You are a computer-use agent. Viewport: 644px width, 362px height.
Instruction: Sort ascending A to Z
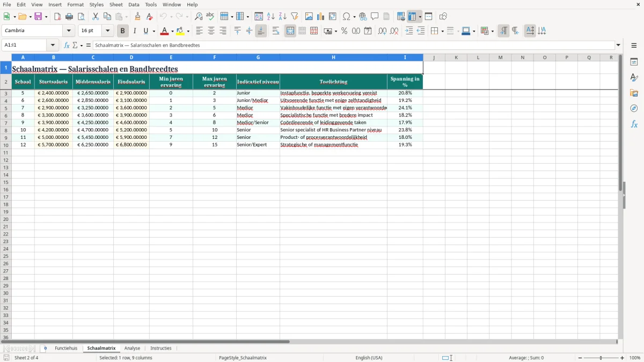pos(271,17)
